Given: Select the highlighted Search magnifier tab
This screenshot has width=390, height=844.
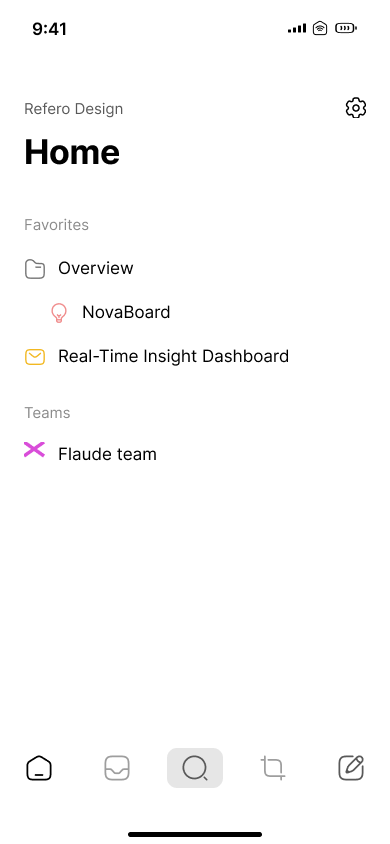Looking at the screenshot, I should (195, 768).
